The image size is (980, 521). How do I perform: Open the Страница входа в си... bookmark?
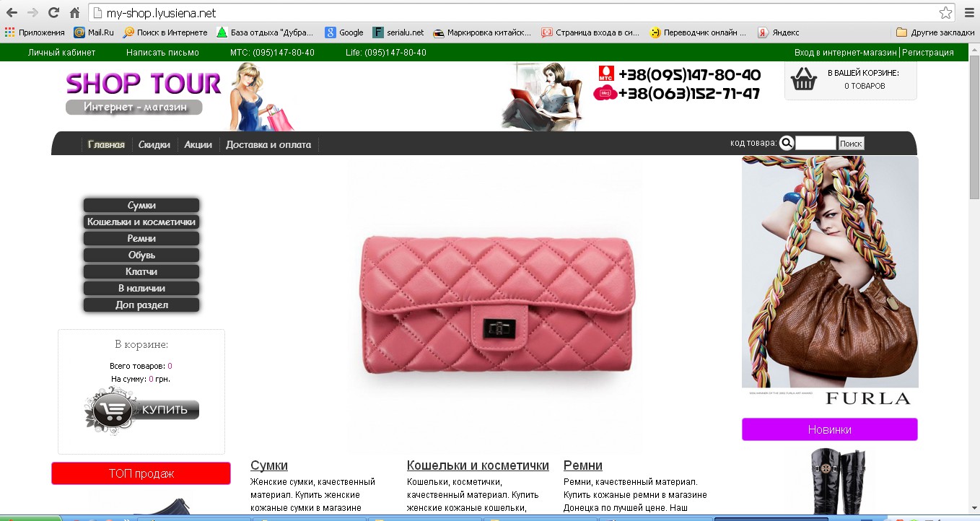pos(591,32)
